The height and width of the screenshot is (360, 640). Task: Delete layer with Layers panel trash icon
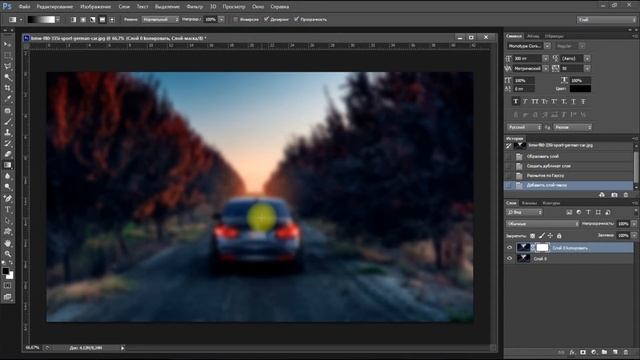[626, 352]
